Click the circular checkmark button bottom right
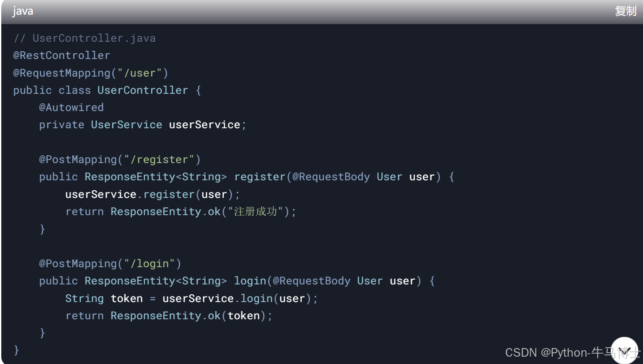Viewport: 643px width, 364px height. 625,349
